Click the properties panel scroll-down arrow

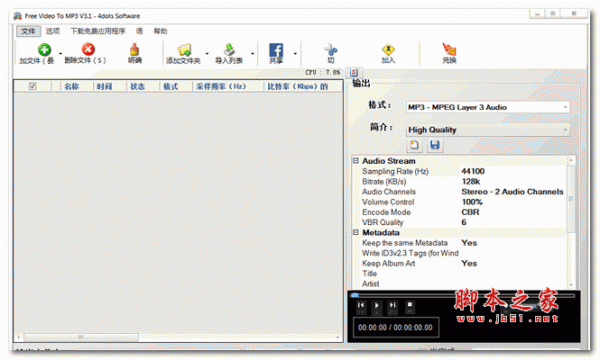(x=571, y=285)
